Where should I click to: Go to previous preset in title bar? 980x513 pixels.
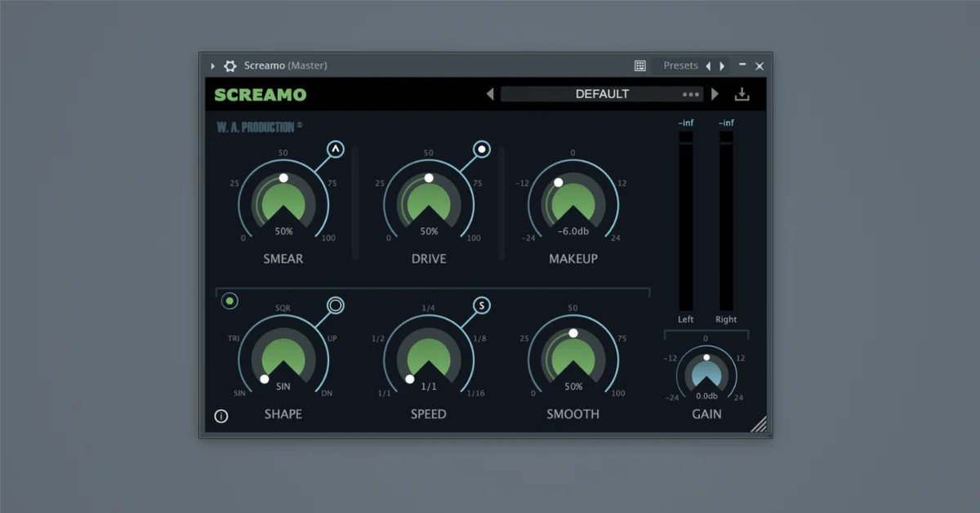[x=708, y=66]
